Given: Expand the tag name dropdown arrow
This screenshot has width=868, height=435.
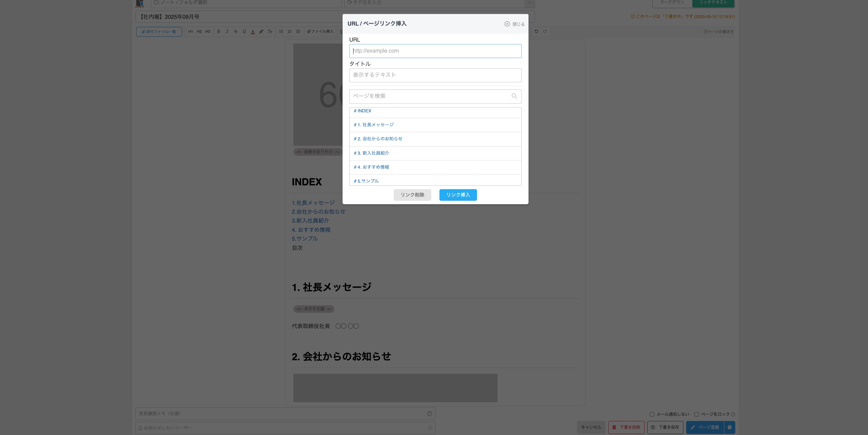Looking at the screenshot, I should (529, 3).
